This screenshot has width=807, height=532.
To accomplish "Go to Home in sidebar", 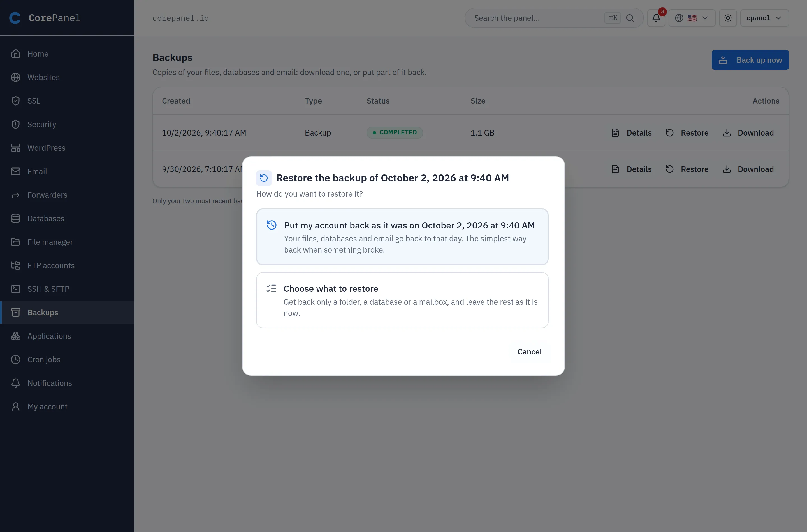I will click(x=67, y=53).
